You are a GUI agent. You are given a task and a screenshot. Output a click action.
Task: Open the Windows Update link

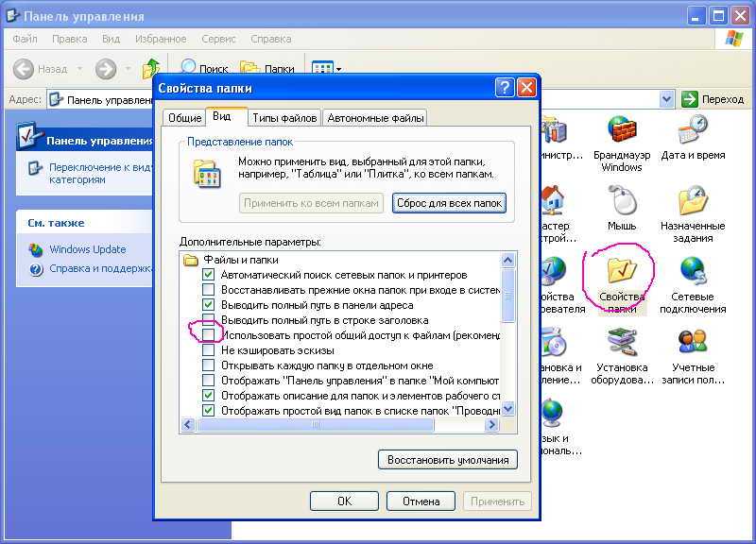coord(88,249)
